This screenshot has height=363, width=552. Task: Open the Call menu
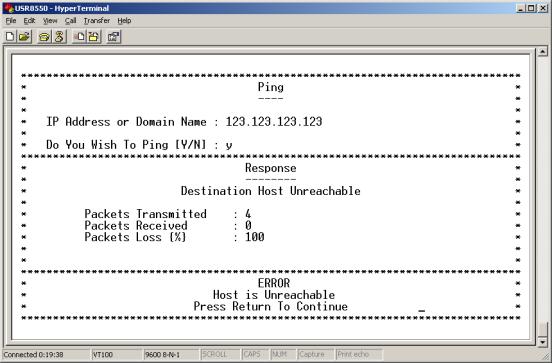tap(70, 21)
